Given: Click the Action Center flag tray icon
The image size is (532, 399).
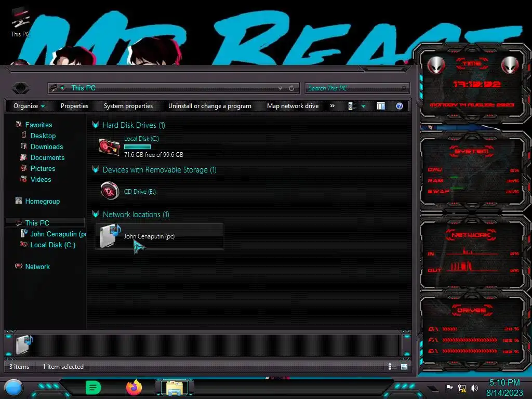Looking at the screenshot, I should pyautogui.click(x=449, y=388).
